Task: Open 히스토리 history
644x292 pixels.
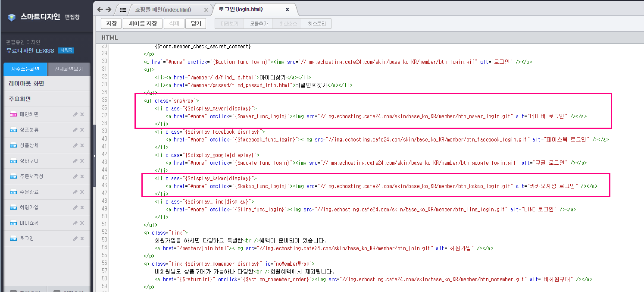Action: pos(317,24)
